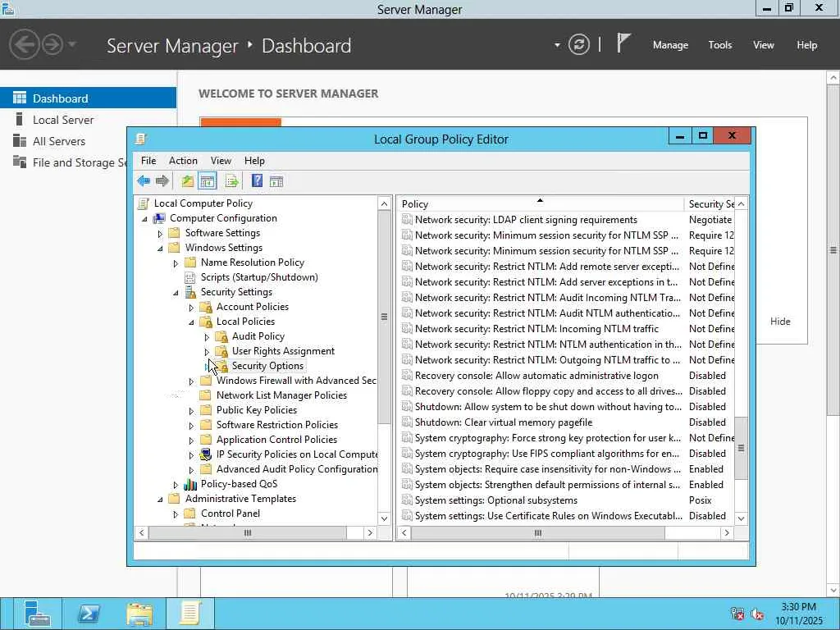Click the Policy-based QoS chart icon

pyautogui.click(x=190, y=484)
